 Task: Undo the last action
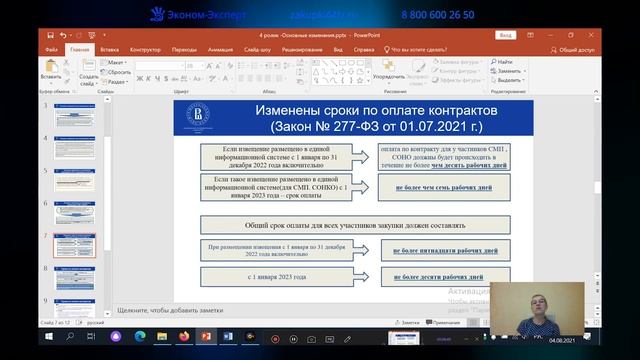coord(63,36)
